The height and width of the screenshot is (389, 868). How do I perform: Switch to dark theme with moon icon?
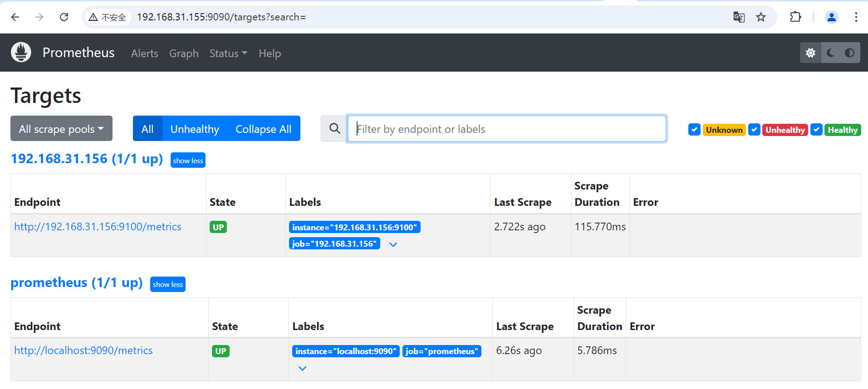pyautogui.click(x=830, y=53)
